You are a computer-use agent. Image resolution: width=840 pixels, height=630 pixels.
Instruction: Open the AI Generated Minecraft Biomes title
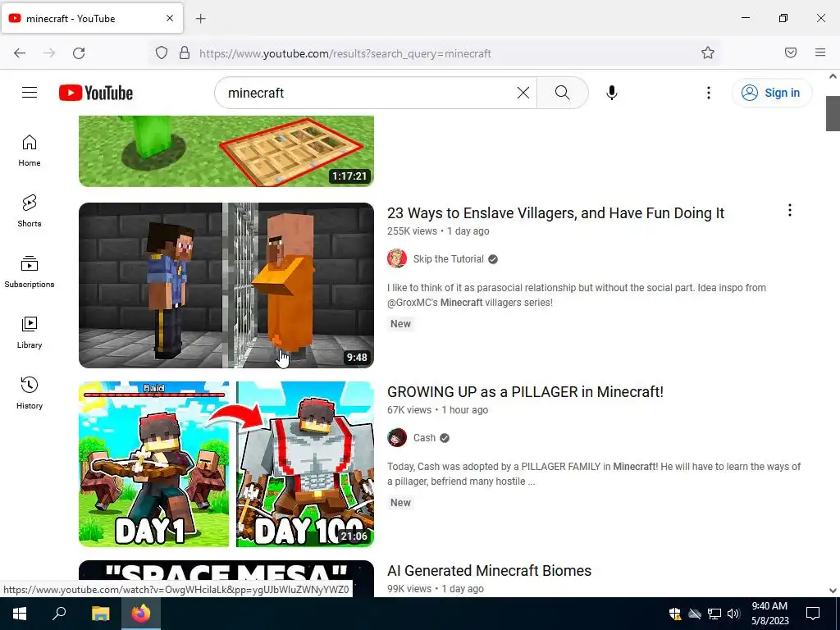coord(489,571)
